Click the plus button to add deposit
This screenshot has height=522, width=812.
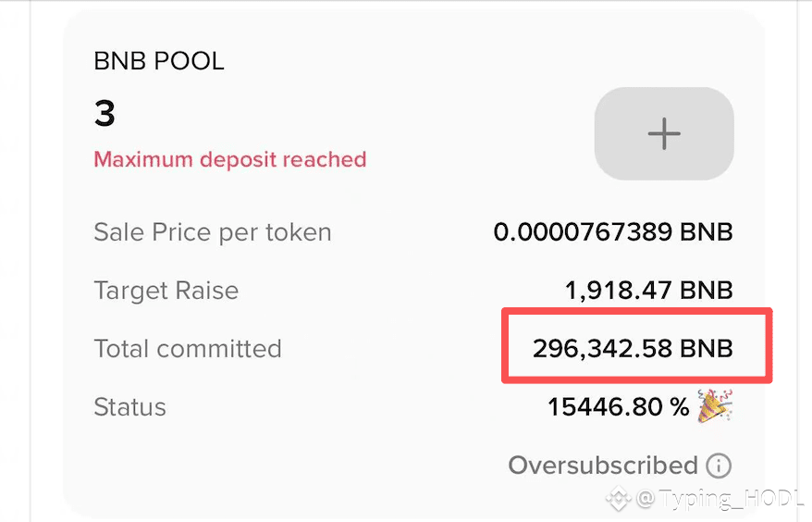click(664, 134)
